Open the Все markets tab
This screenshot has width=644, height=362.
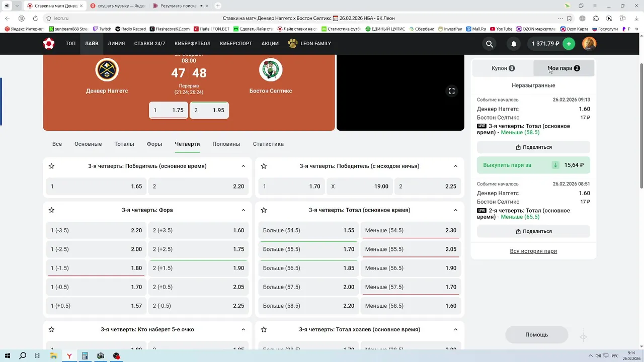click(x=57, y=144)
